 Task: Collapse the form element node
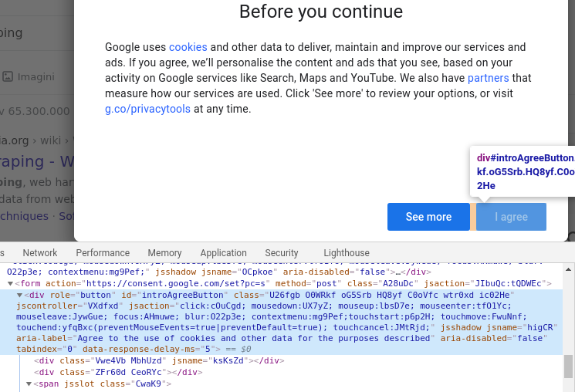coord(10,283)
